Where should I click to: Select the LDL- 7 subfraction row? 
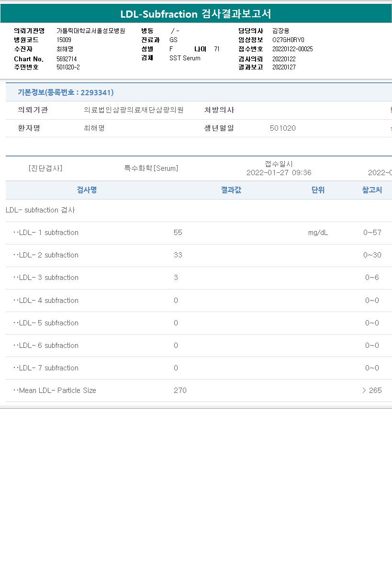tap(199, 368)
